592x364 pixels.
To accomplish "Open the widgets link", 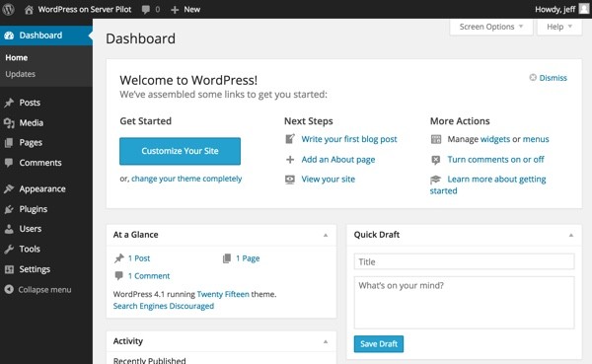I will click(x=495, y=139).
